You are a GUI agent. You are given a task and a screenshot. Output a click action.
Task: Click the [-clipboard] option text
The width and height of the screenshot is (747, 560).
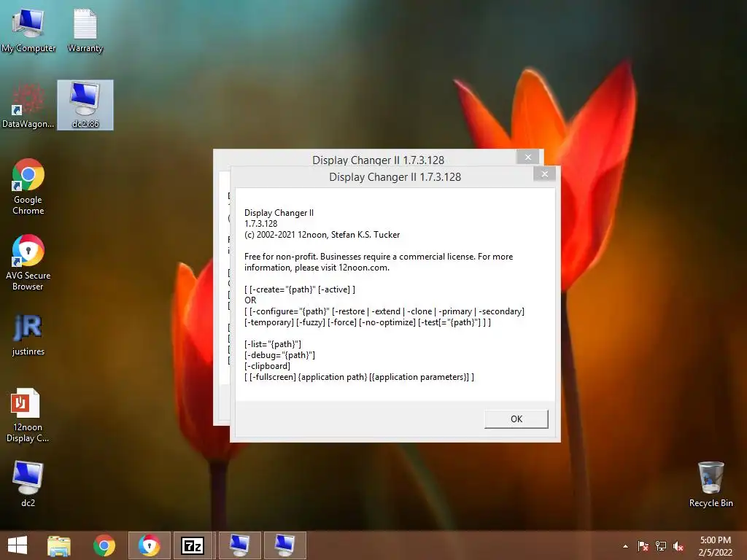point(267,366)
